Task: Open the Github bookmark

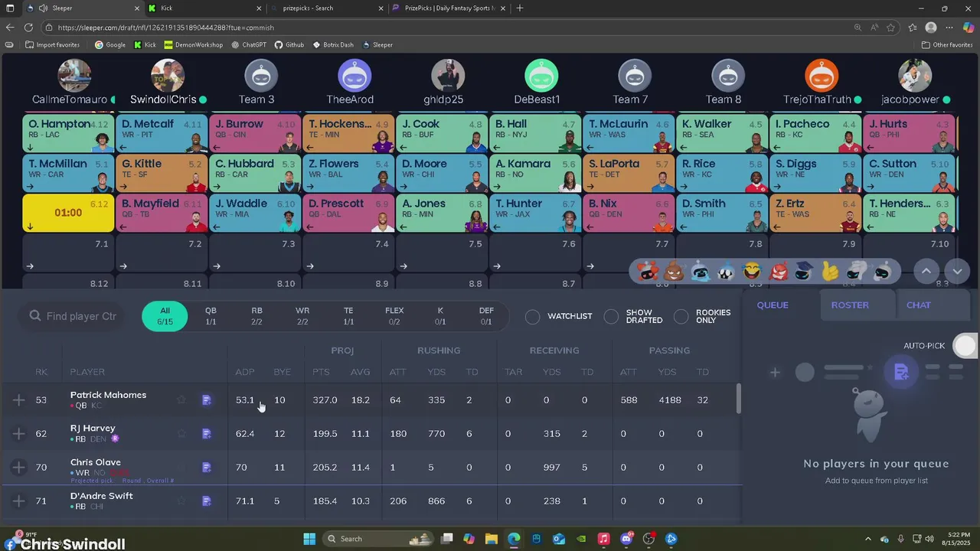Action: coord(289,44)
